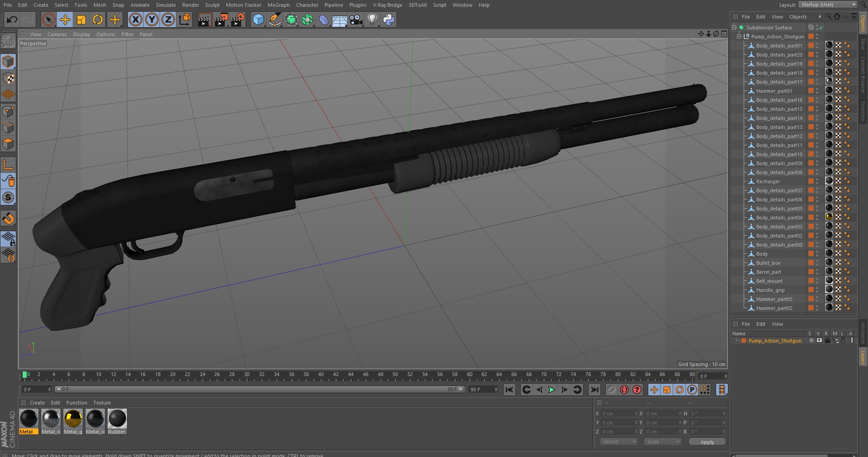The width and height of the screenshot is (868, 457).
Task: Toggle Viewport Solo S icon
Action: (8, 198)
